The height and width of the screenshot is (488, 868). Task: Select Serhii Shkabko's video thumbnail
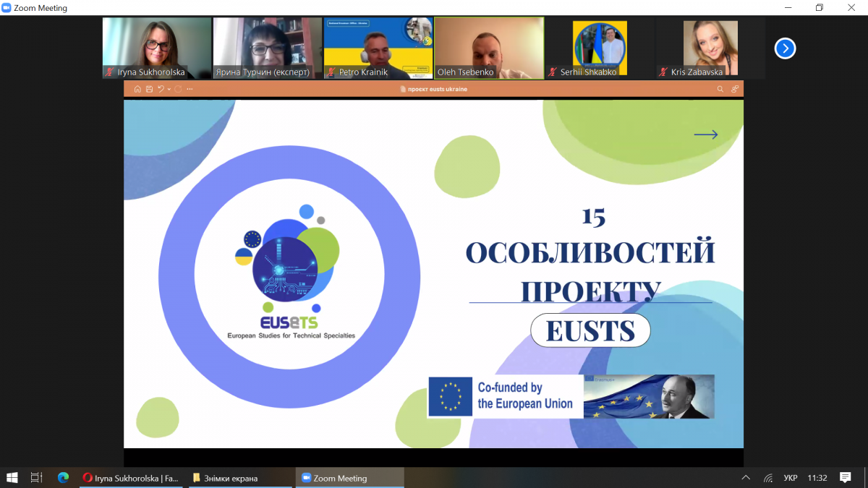coord(600,48)
